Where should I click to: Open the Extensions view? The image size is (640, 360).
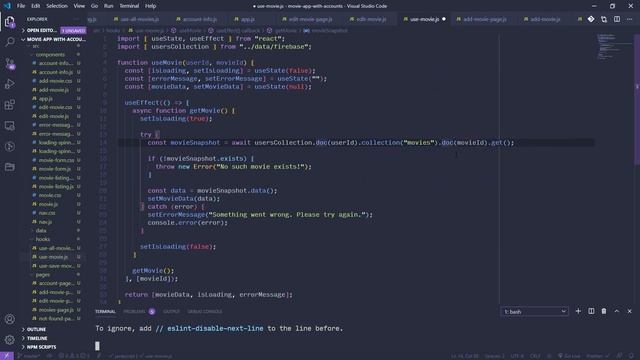coord(10,104)
